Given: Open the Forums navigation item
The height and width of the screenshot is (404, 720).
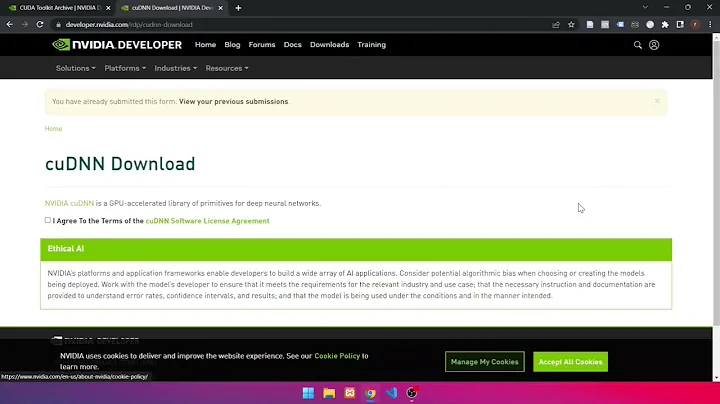Looking at the screenshot, I should tap(262, 45).
